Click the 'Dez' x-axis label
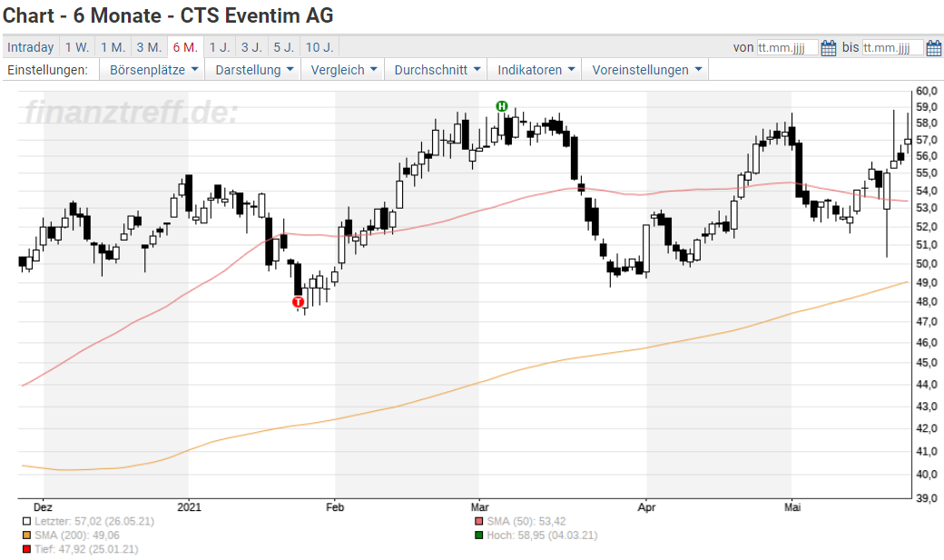The width and height of the screenshot is (944, 560). click(x=43, y=507)
